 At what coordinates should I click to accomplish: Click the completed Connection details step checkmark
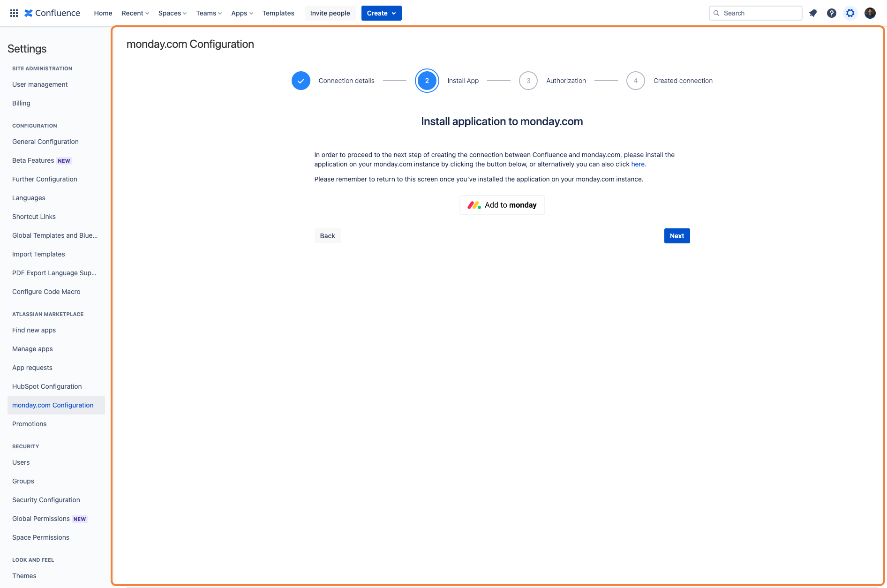[301, 81]
